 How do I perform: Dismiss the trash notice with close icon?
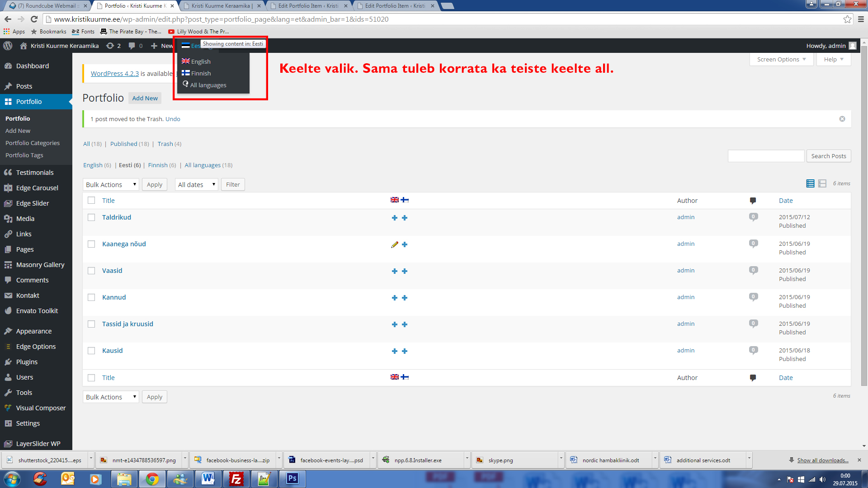click(842, 119)
